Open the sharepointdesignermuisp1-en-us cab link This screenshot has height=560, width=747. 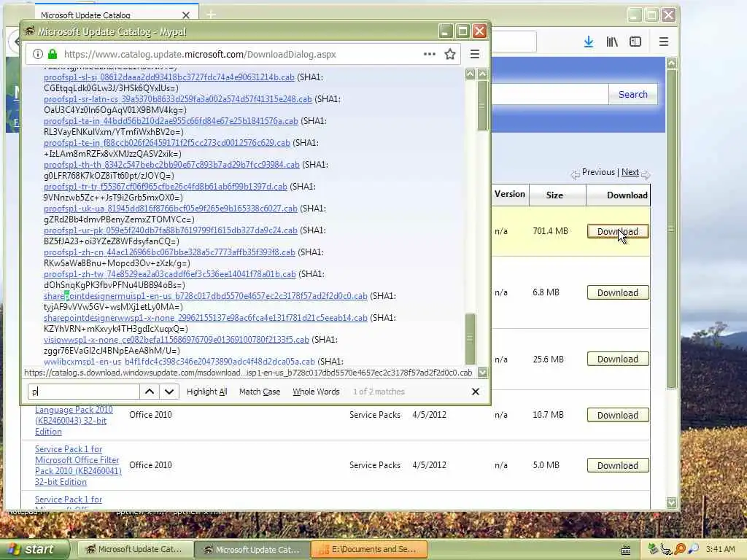point(205,296)
